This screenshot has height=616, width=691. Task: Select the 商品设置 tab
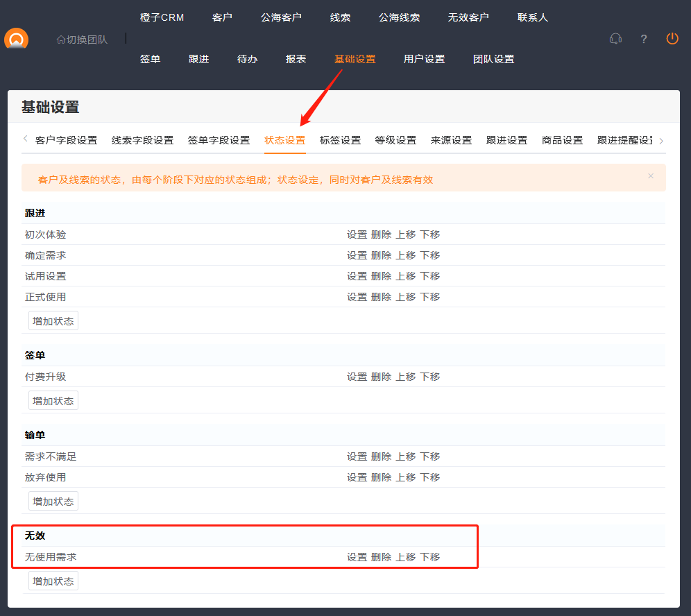point(562,140)
